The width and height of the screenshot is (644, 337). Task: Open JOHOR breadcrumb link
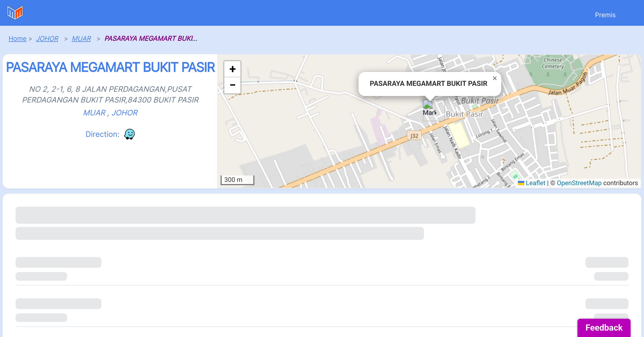point(47,39)
